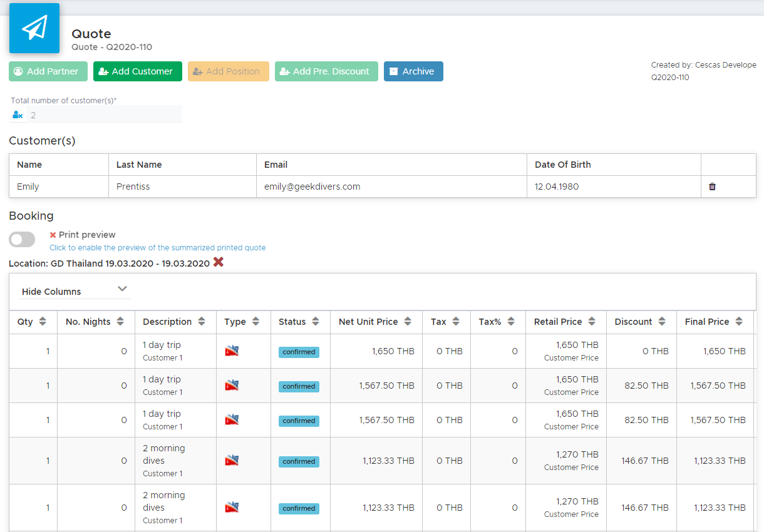Remove GD Thailand location with red X

[x=218, y=262]
